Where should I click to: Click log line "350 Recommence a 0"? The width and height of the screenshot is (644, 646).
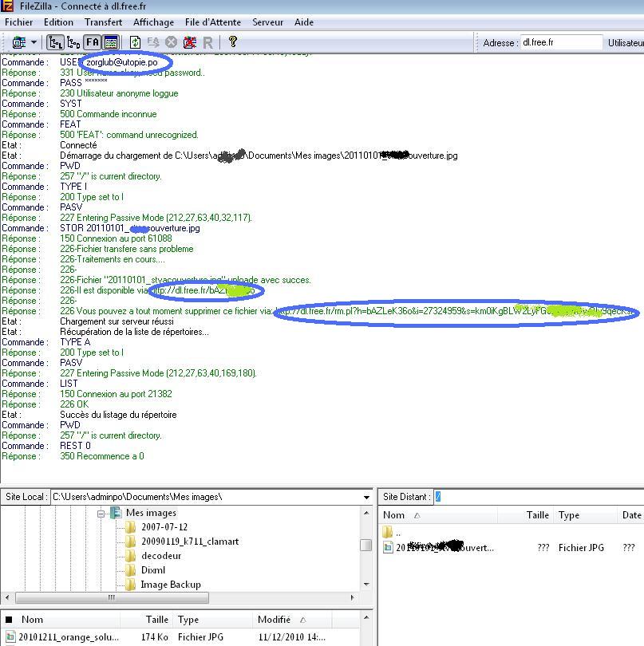pos(102,456)
